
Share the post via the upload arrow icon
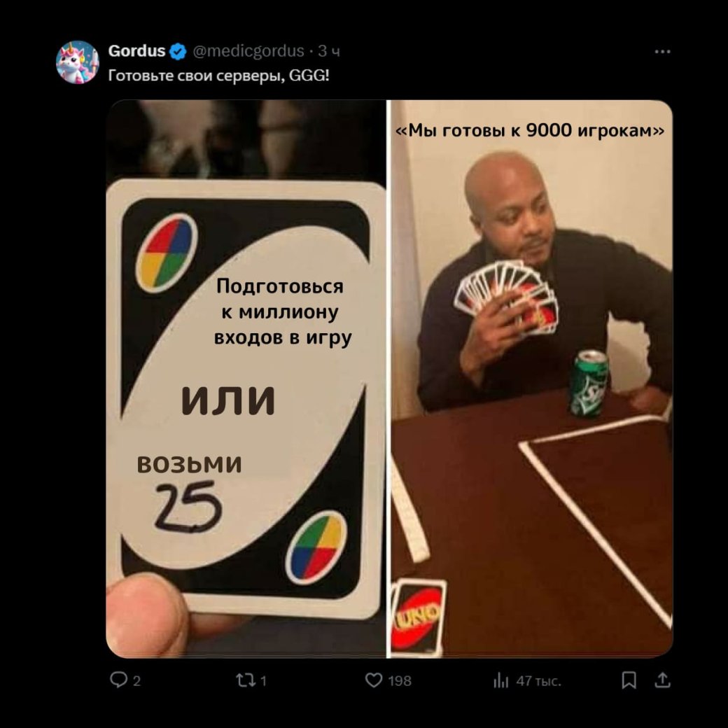(662, 680)
